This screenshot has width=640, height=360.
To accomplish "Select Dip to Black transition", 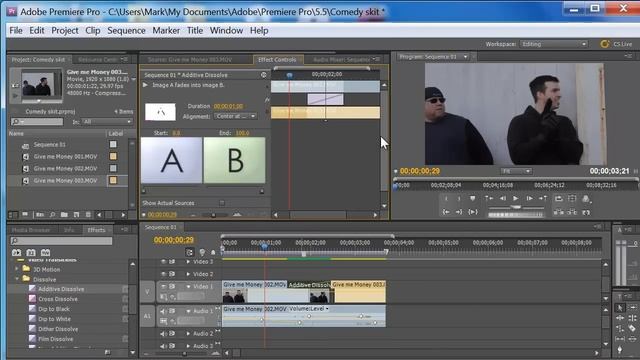I will 54,309.
